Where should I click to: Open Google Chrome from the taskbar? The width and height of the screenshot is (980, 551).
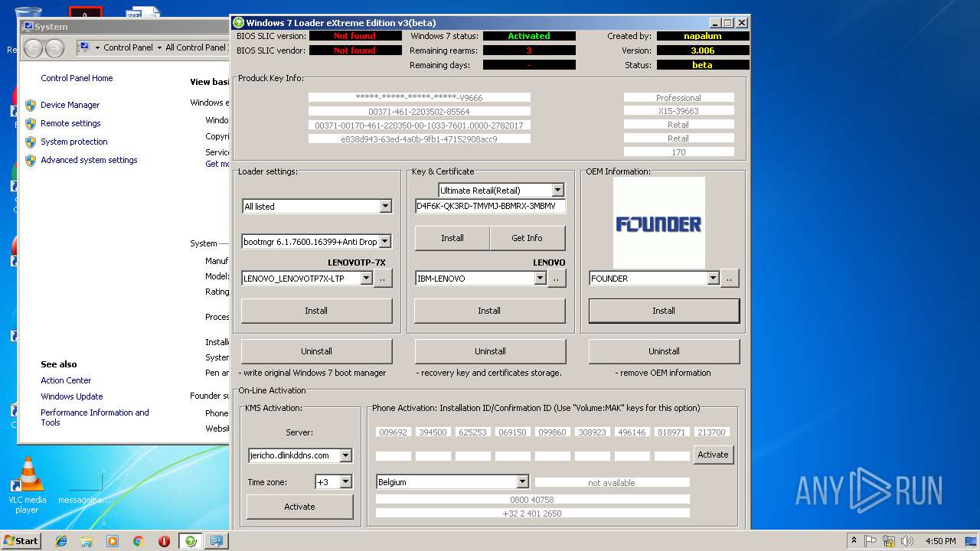point(139,541)
